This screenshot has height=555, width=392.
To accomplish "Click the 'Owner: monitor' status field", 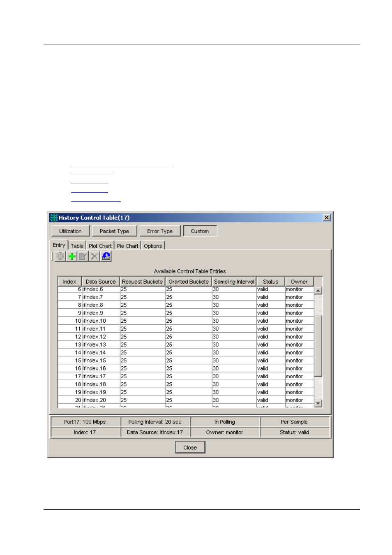I will tap(225, 432).
